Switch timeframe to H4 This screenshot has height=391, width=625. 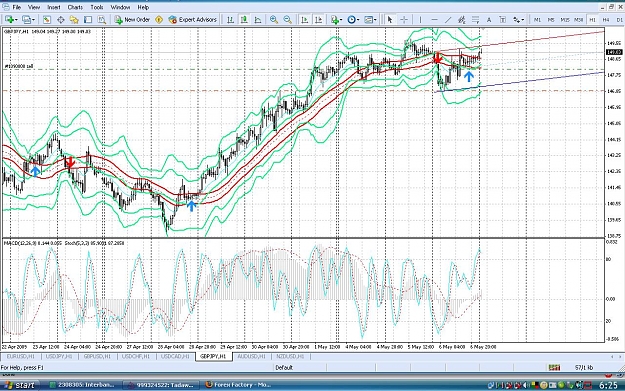point(606,20)
